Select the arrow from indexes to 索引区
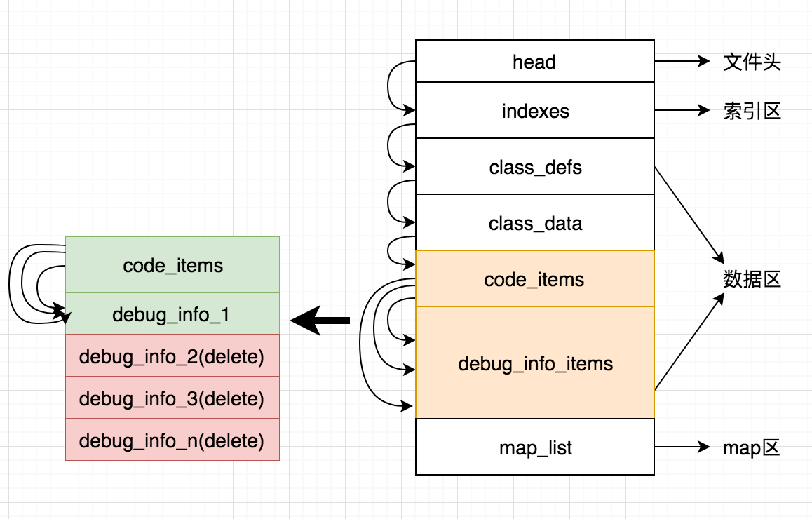The height and width of the screenshot is (519, 812). 682,111
